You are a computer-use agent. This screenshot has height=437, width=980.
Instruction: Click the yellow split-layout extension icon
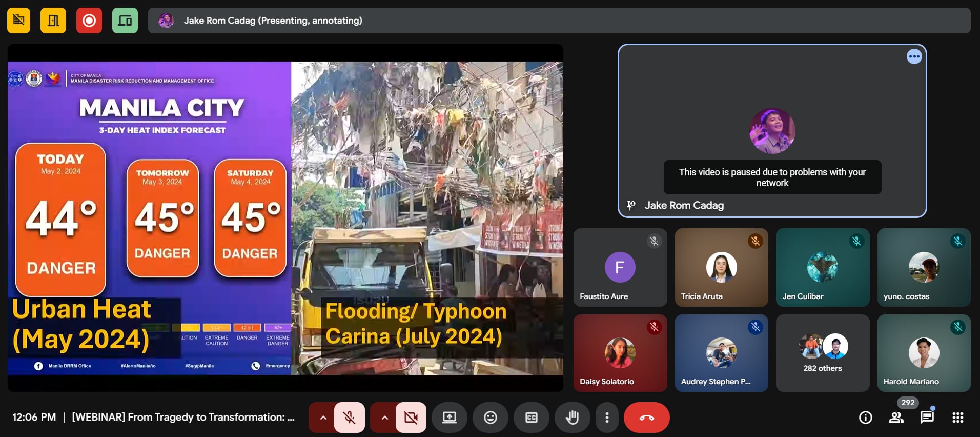[x=53, y=21]
